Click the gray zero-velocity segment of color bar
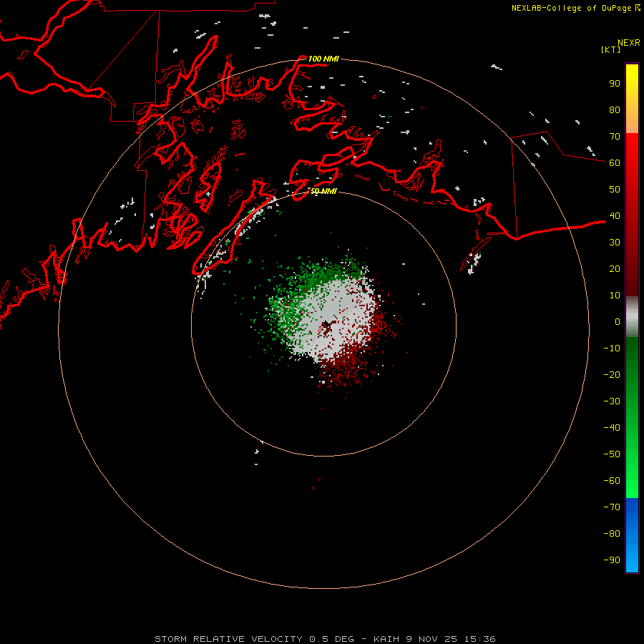 coord(632,317)
